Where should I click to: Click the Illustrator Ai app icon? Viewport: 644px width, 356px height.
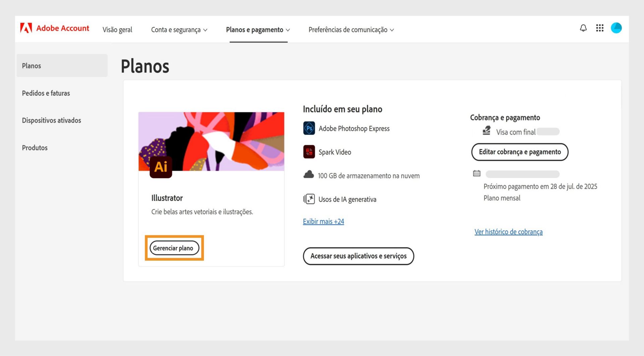point(161,167)
